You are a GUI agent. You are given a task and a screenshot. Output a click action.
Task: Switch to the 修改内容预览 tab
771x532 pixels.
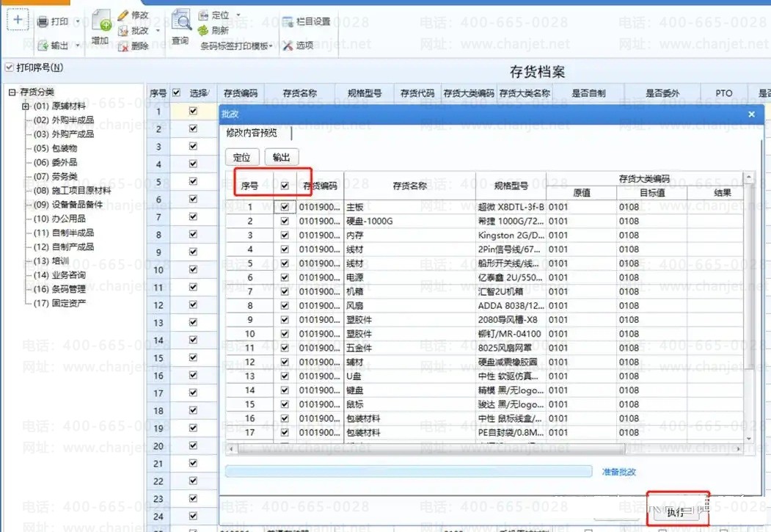point(252,133)
